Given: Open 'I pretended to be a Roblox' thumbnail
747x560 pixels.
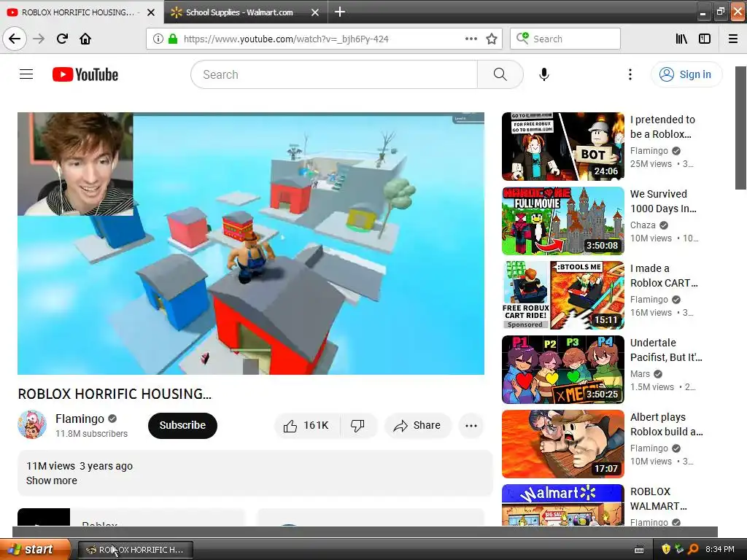Looking at the screenshot, I should coord(562,146).
